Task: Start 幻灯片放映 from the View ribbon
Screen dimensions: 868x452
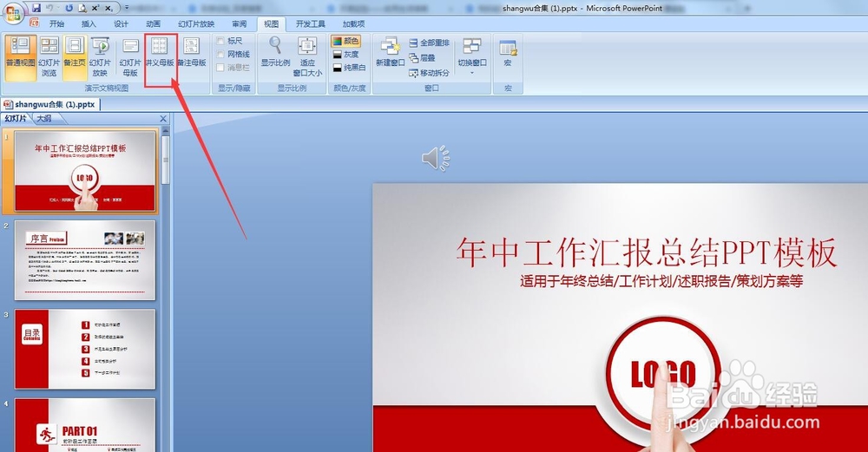Action: [x=100, y=57]
